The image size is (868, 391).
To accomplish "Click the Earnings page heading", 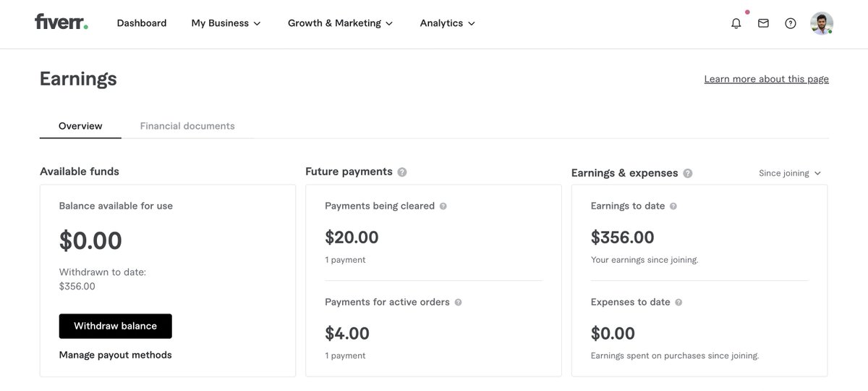I will tap(78, 79).
